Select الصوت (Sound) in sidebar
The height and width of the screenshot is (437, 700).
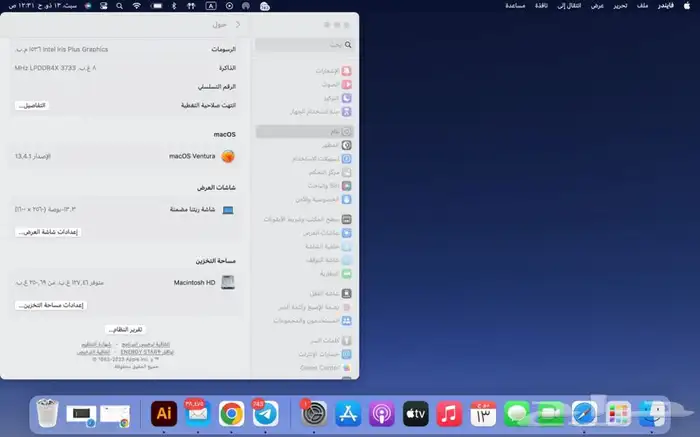304,84
